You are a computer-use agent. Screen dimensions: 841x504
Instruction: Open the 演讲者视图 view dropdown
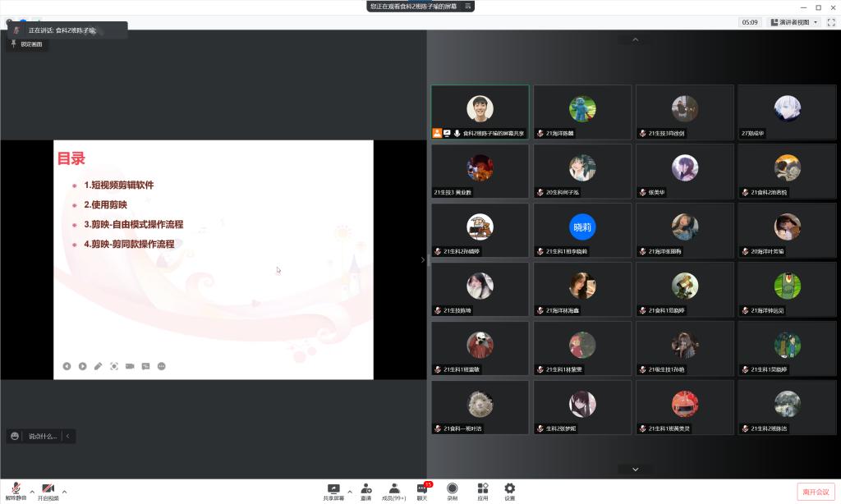pos(793,22)
